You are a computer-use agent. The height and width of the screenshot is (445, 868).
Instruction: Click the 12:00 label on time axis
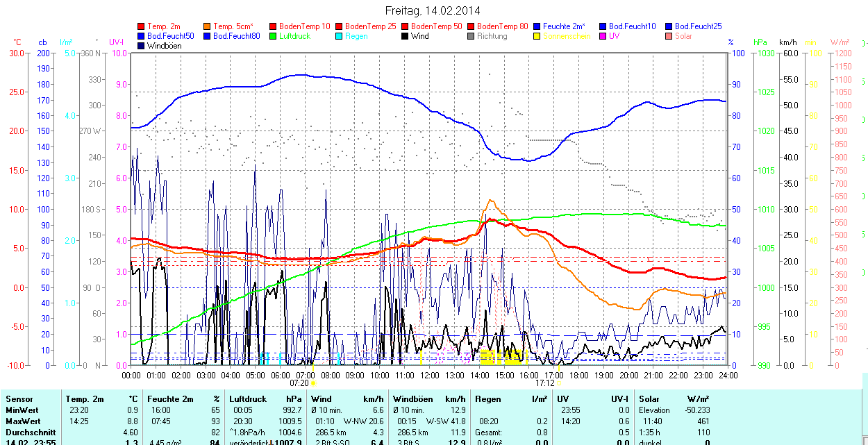(429, 375)
